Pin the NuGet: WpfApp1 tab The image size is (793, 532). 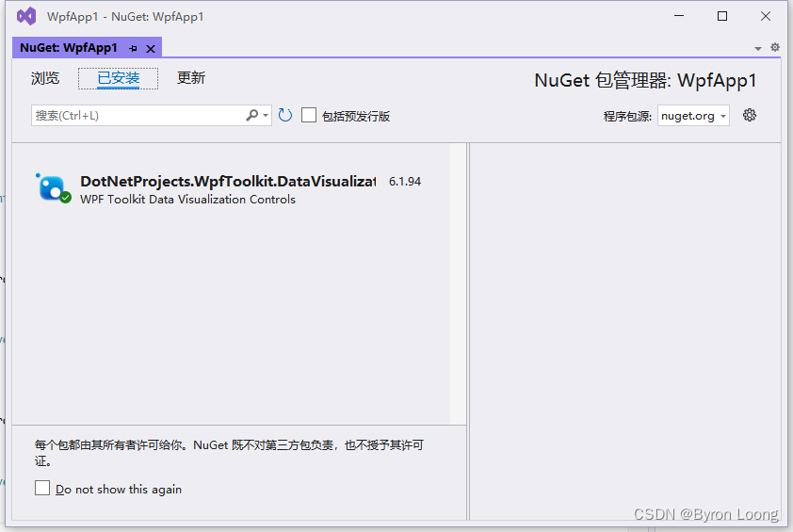pos(134,49)
